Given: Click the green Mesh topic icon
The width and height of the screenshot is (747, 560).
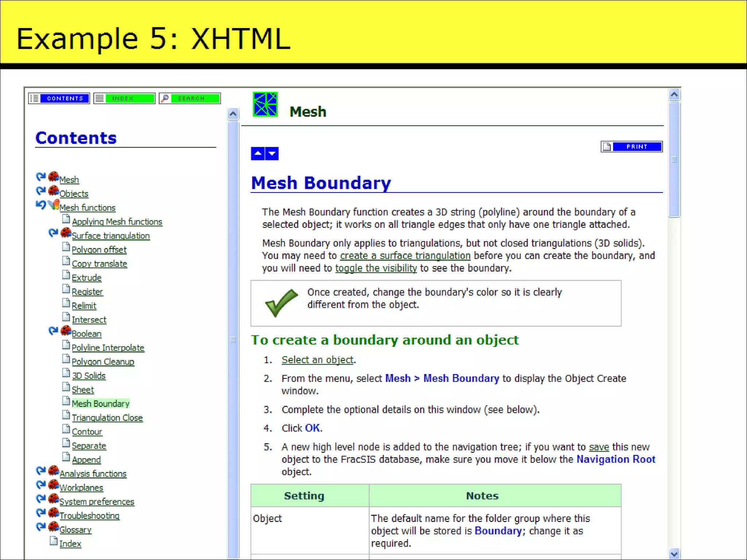Looking at the screenshot, I should tap(265, 105).
